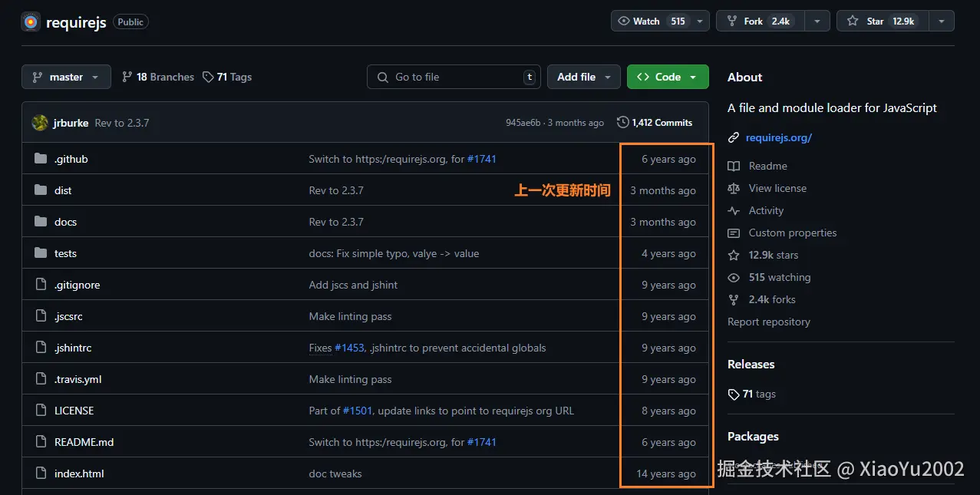Viewport: 980px width, 495px height.
Task: Open the View license link
Action: click(777, 188)
